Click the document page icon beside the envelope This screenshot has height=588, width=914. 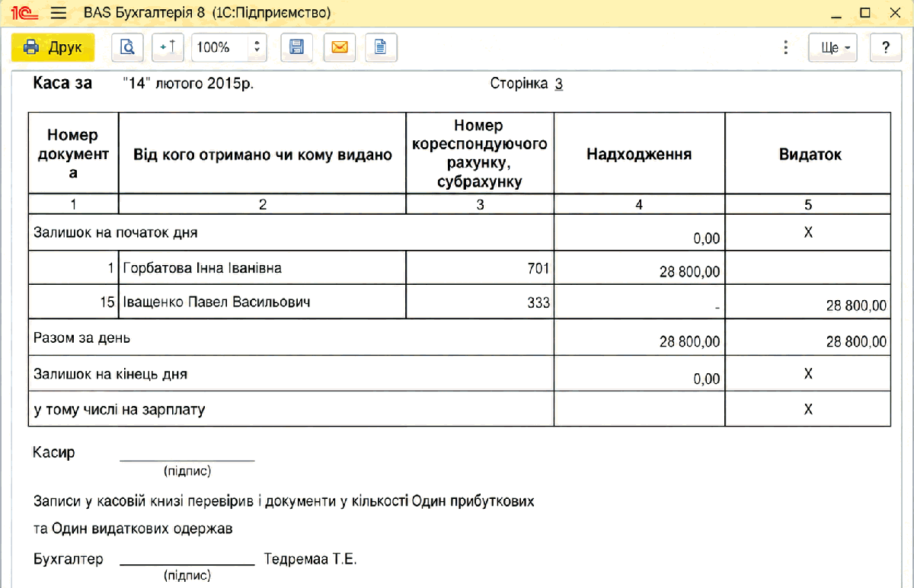coord(381,47)
